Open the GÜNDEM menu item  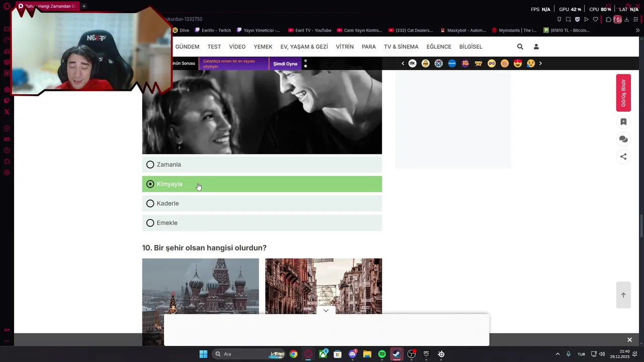[187, 46]
